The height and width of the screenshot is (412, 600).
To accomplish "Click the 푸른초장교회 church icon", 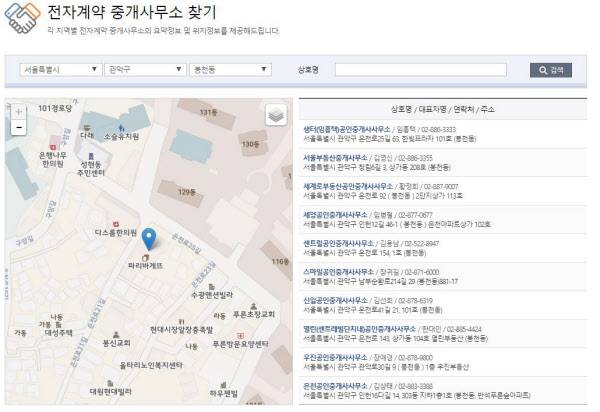I will (x=253, y=306).
